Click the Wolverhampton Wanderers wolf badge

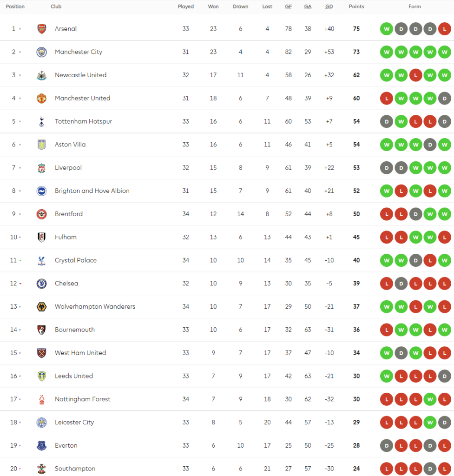pos(42,307)
